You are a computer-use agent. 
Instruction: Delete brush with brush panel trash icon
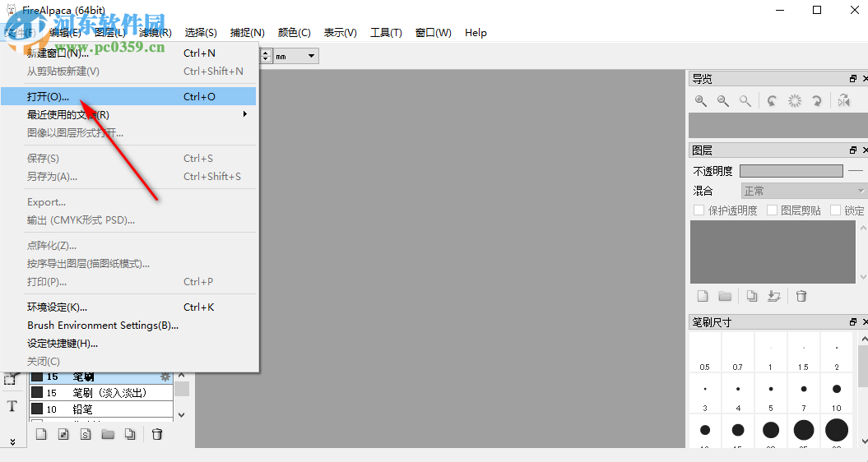coord(157,434)
